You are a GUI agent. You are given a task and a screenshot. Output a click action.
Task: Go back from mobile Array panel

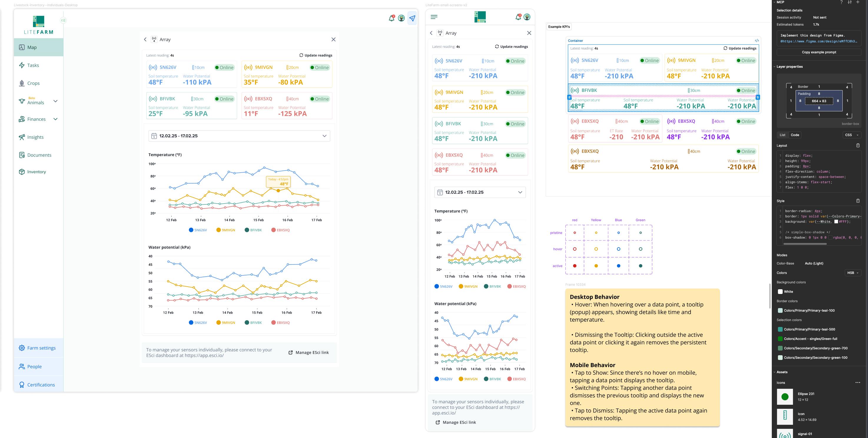431,33
